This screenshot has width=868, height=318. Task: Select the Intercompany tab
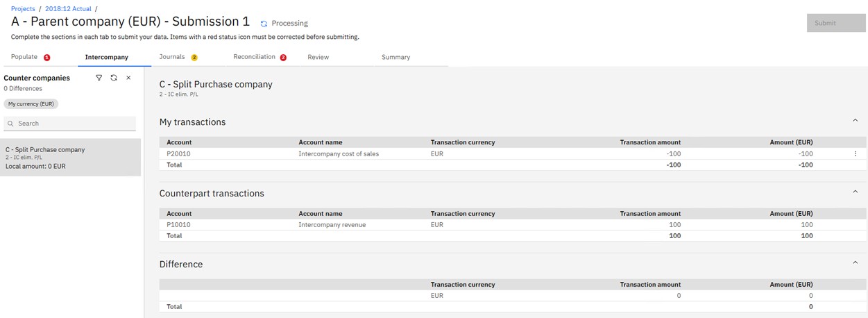[106, 57]
